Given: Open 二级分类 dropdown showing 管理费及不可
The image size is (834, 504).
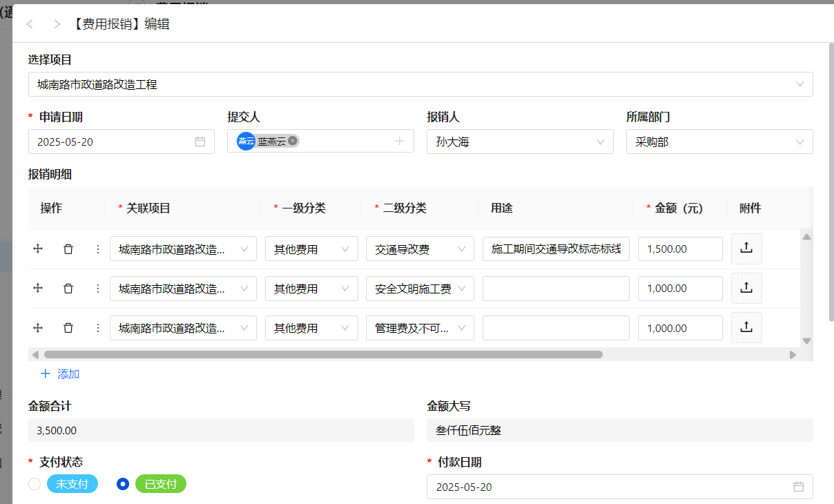Looking at the screenshot, I should coord(420,328).
